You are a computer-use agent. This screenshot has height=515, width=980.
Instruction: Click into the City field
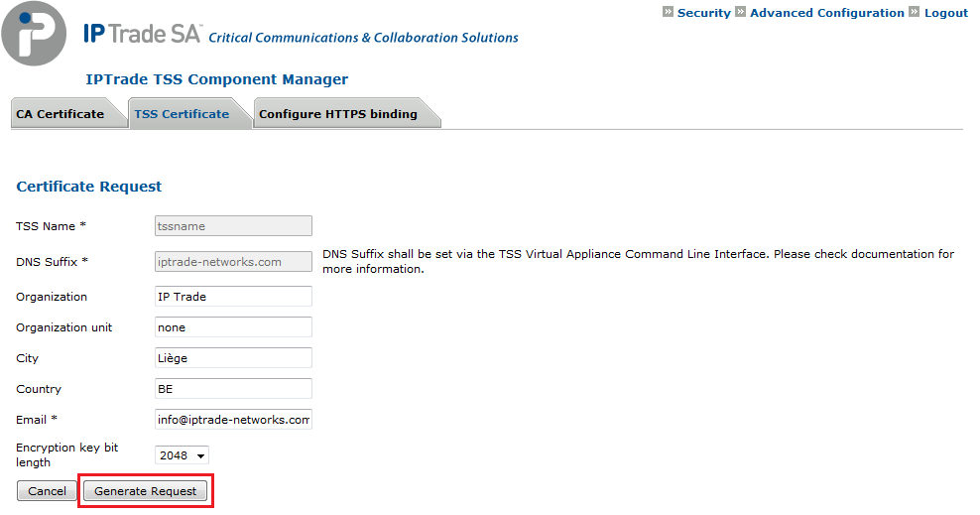pyautogui.click(x=233, y=358)
